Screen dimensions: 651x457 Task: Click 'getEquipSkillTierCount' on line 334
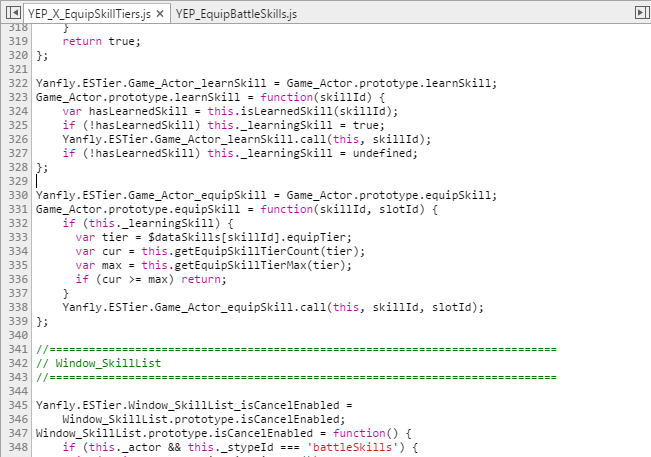click(x=247, y=251)
